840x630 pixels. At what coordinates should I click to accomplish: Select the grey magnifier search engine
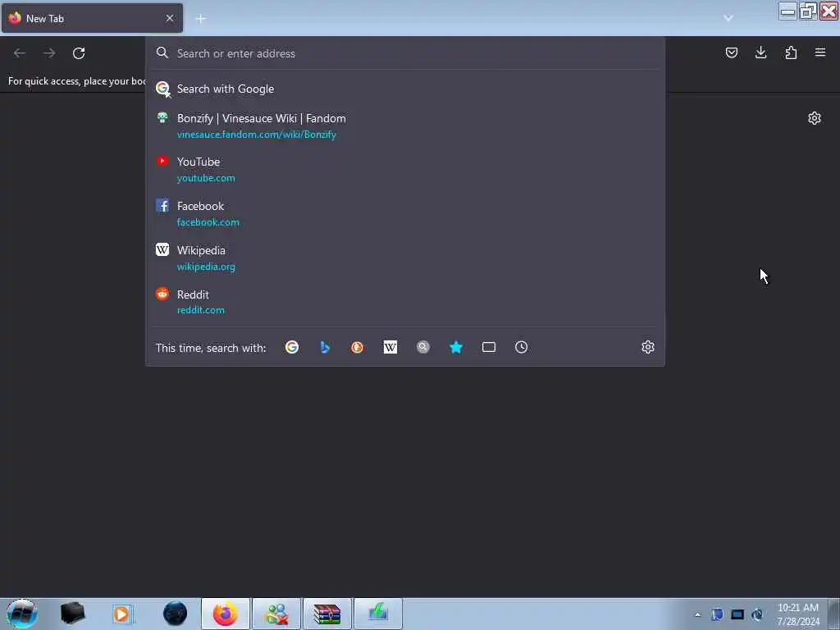pos(423,347)
